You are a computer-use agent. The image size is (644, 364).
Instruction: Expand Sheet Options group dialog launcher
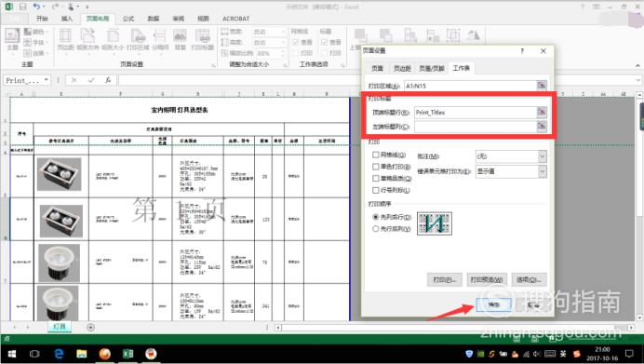click(342, 65)
